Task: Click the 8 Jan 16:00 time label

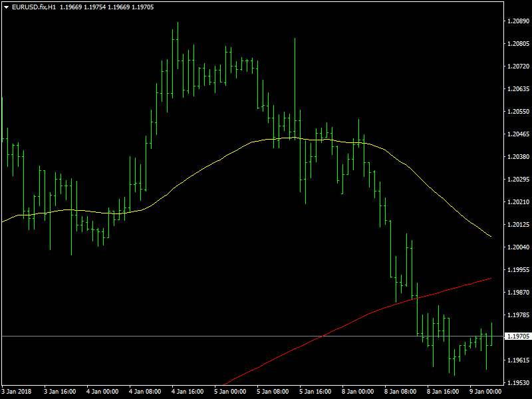Action: coord(443,392)
